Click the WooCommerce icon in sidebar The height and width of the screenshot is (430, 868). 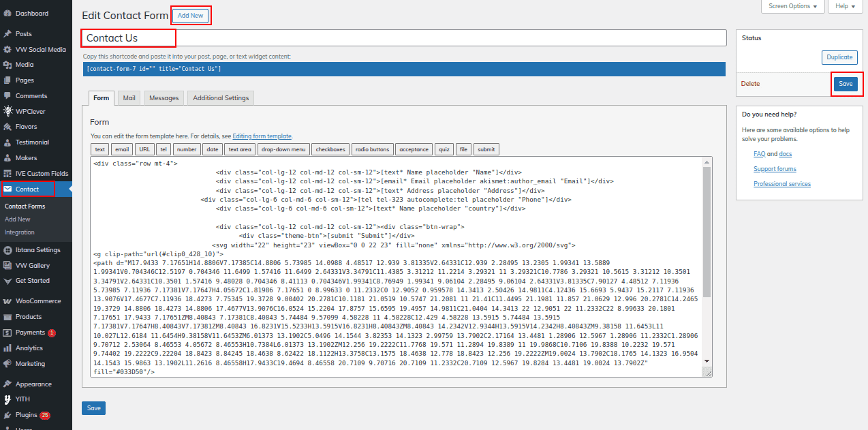coord(7,301)
